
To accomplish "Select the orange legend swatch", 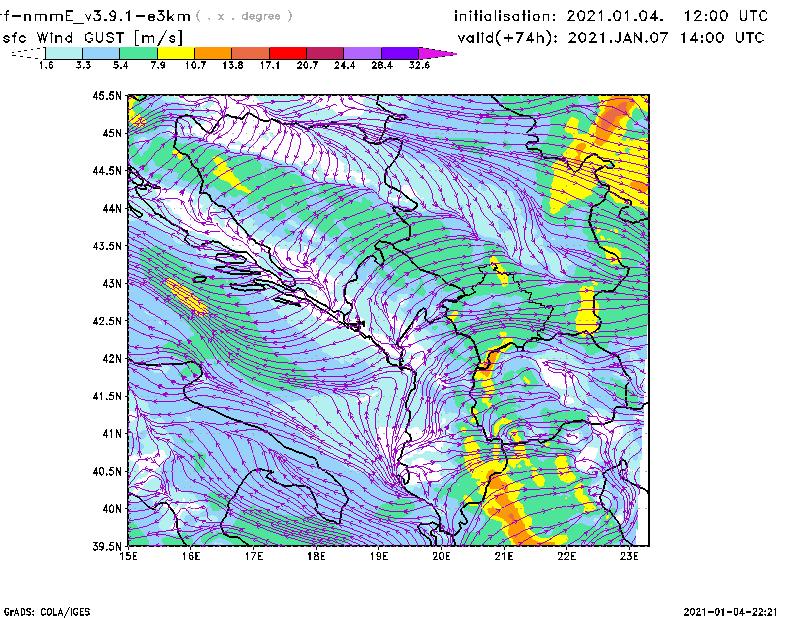I will (x=213, y=53).
